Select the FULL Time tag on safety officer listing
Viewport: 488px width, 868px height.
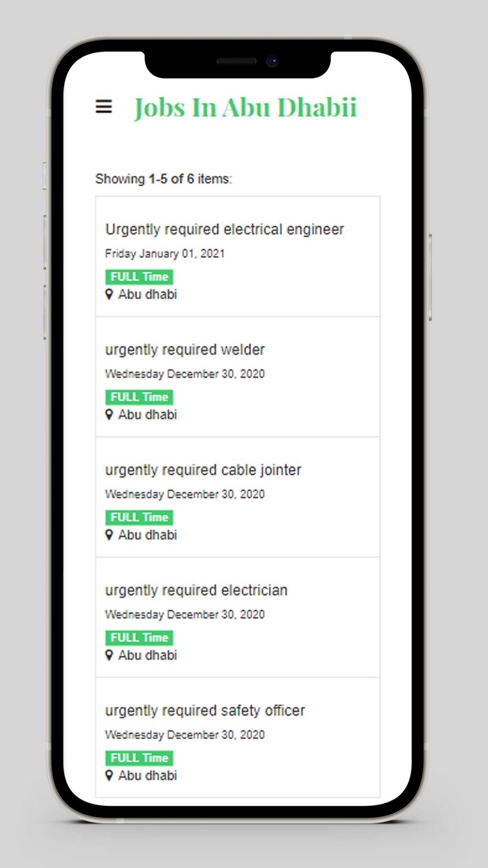click(139, 758)
